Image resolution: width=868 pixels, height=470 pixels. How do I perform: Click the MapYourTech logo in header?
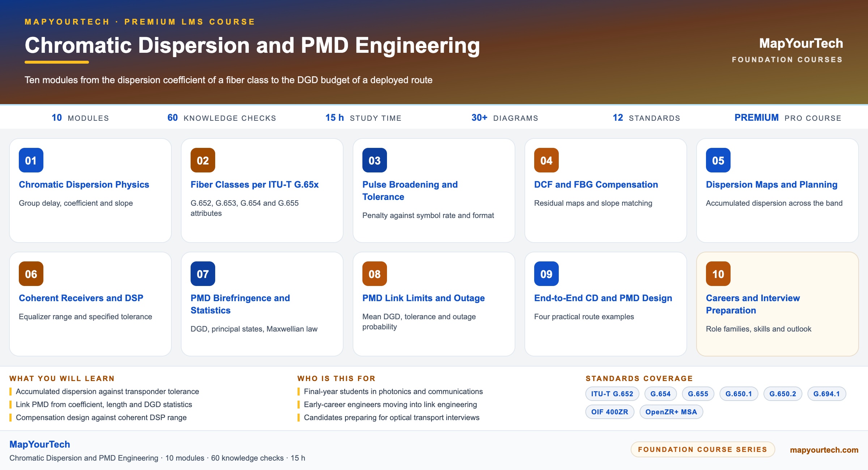tap(801, 43)
